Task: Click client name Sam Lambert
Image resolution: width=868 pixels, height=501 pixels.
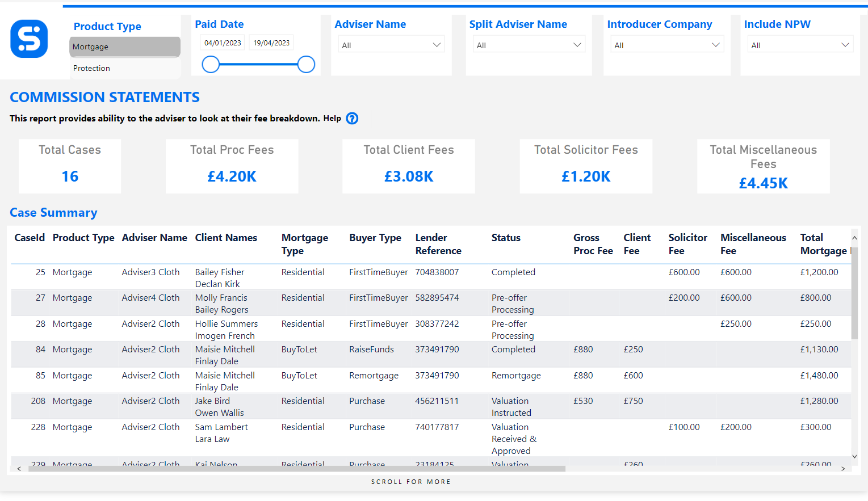Action: (221, 427)
